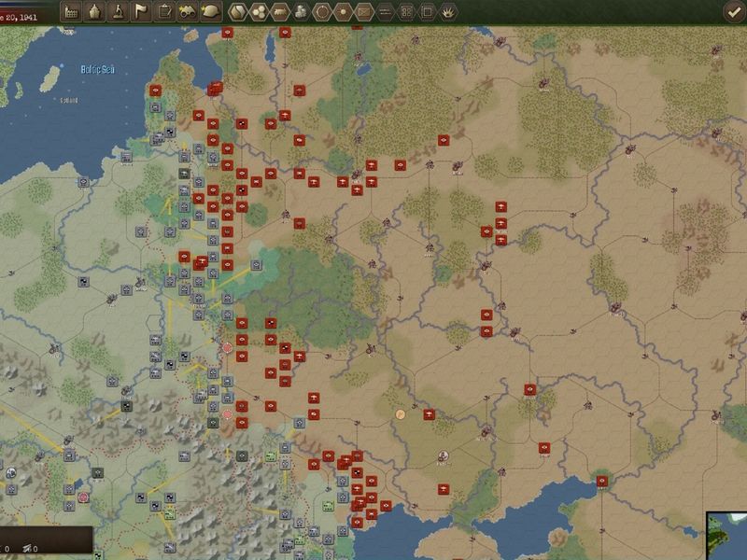Screen dimensions: 747x560
Task: End turn with the checkmark button
Action: 734,12
